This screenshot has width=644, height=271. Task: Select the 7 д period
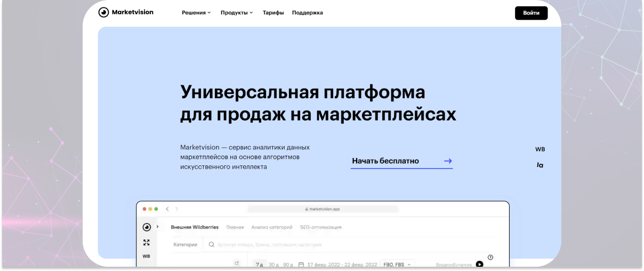click(260, 265)
